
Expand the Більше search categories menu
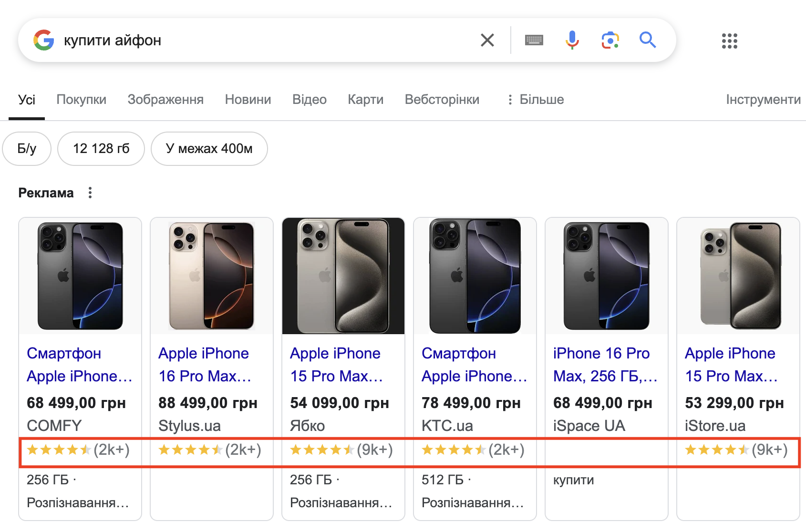pyautogui.click(x=536, y=99)
